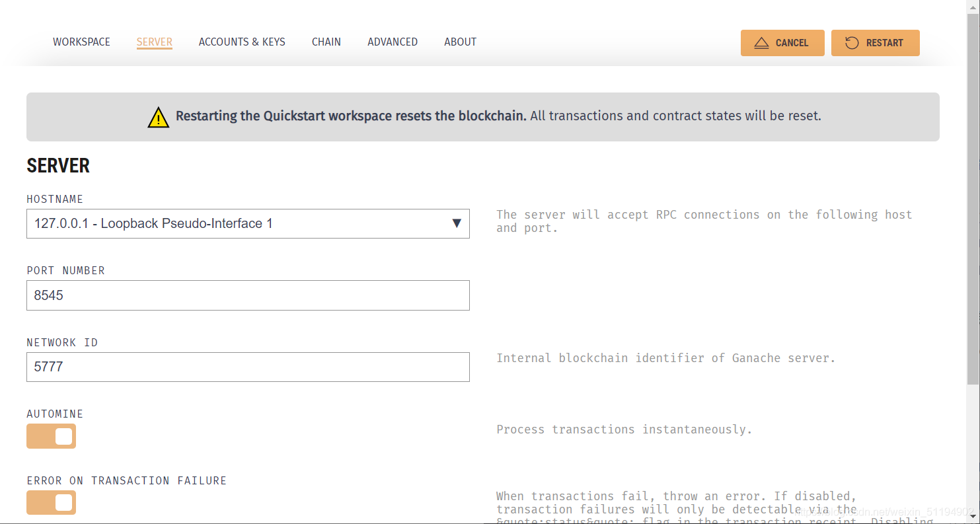Disable Error on Transaction Failure switch
The width and height of the screenshot is (980, 524).
pos(51,503)
